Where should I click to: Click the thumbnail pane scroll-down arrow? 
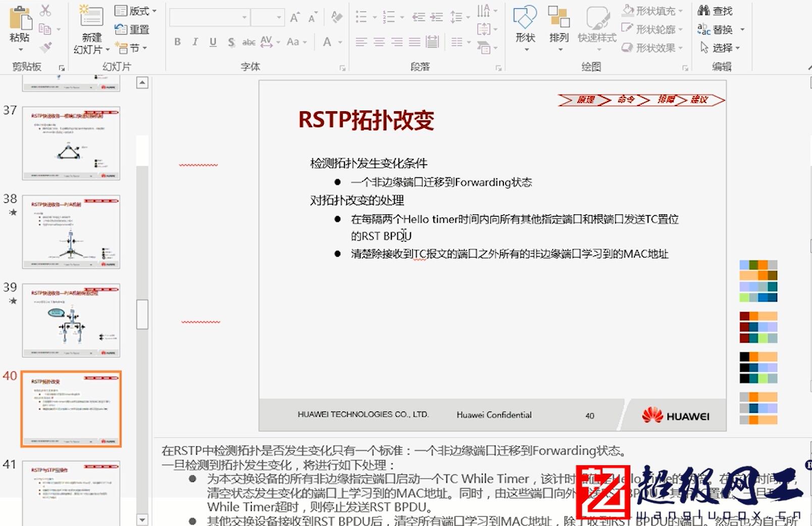142,519
